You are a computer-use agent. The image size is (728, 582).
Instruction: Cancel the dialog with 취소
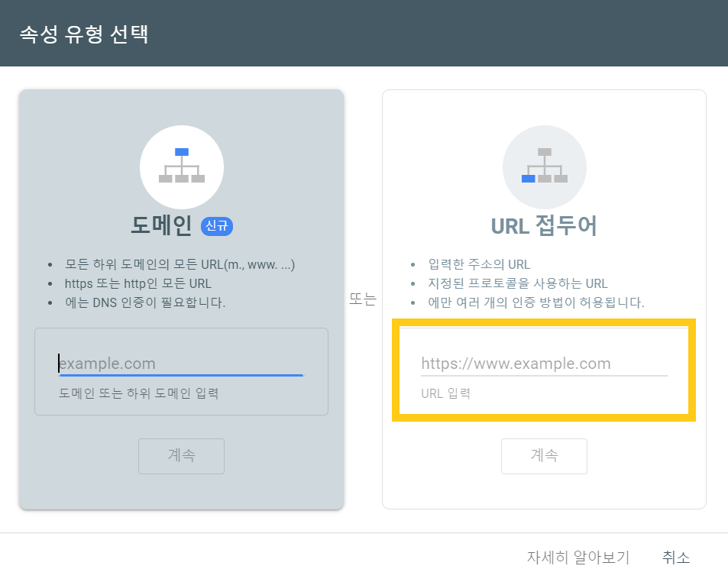pyautogui.click(x=676, y=557)
